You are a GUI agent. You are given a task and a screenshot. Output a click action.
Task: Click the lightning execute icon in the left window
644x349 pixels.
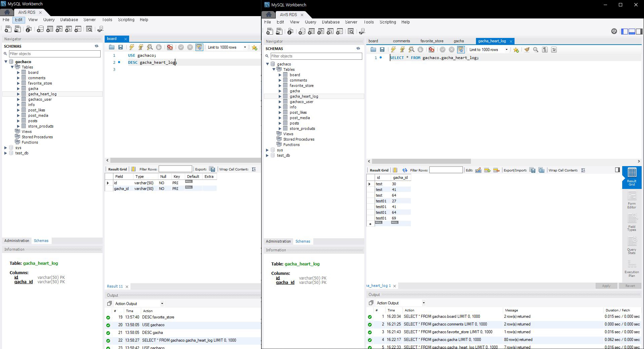pos(132,47)
